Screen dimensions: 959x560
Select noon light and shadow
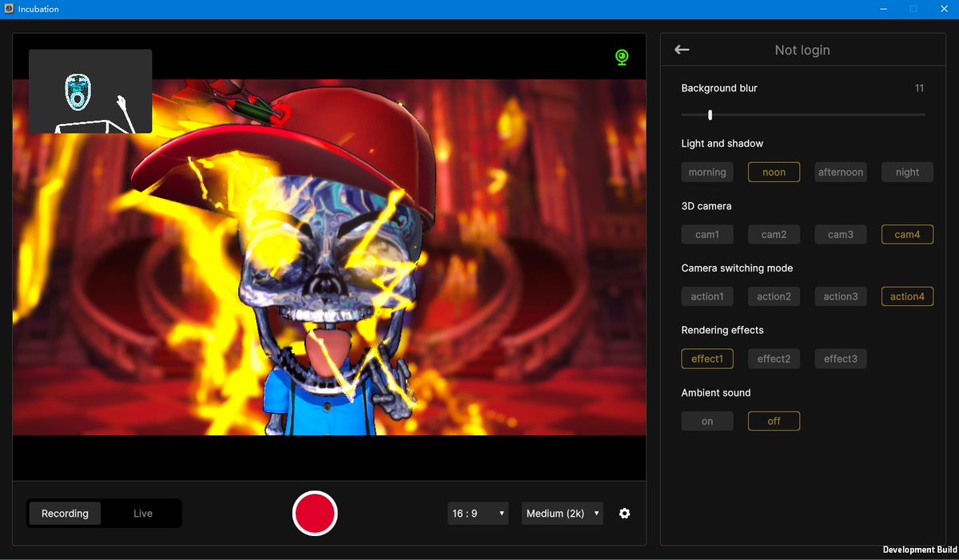pyautogui.click(x=774, y=172)
